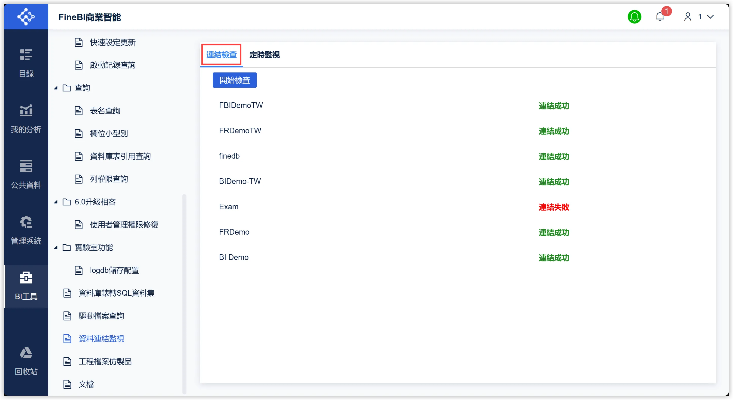
Task: Open the 工程 tree item below the highlighted one
Action: pos(105,361)
